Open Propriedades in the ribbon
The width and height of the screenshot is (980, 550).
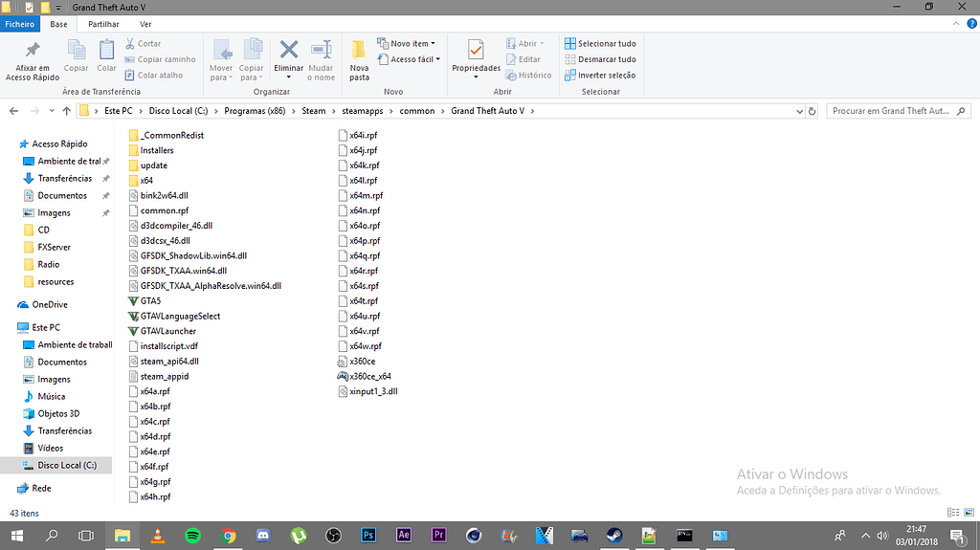(x=476, y=57)
